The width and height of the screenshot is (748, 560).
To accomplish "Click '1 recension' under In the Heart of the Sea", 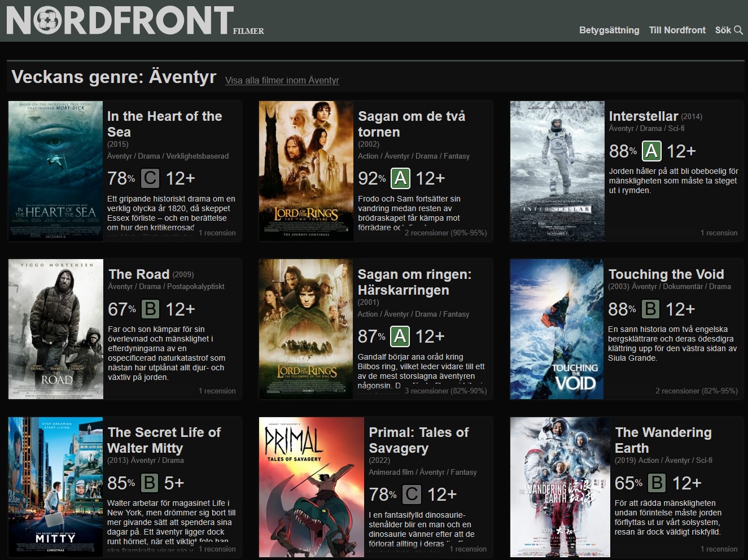I will coord(217,233).
